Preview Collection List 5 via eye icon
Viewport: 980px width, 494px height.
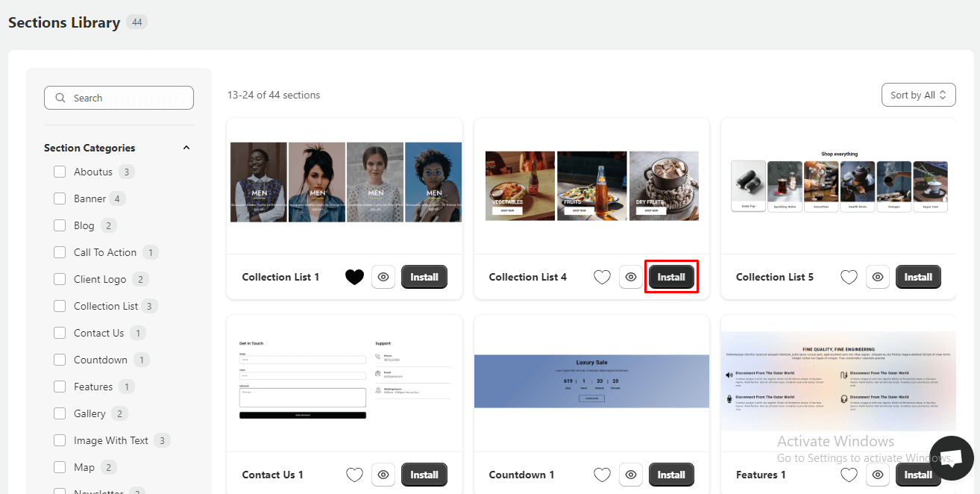click(x=878, y=277)
